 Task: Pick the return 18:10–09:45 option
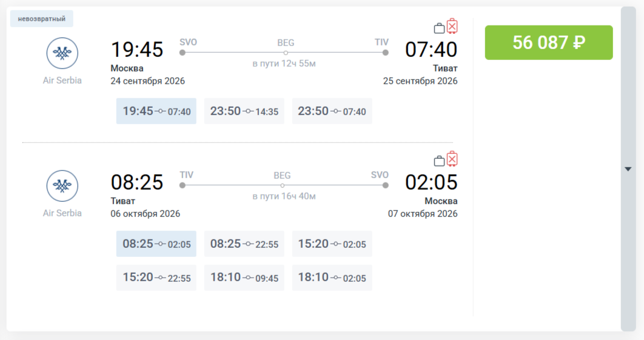[x=244, y=278]
